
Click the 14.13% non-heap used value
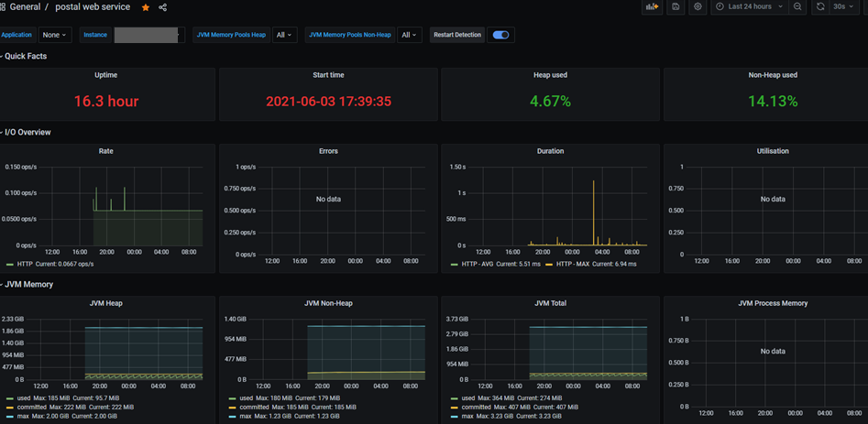(x=773, y=102)
